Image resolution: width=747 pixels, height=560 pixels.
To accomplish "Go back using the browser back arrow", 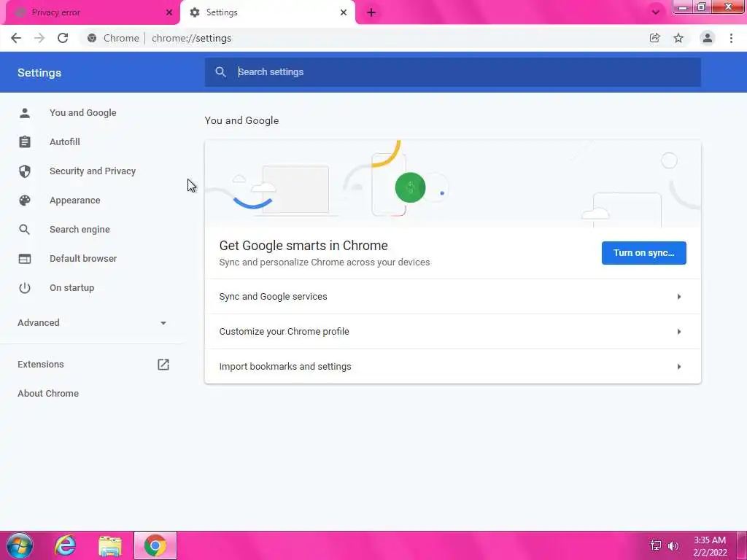I will (16, 38).
